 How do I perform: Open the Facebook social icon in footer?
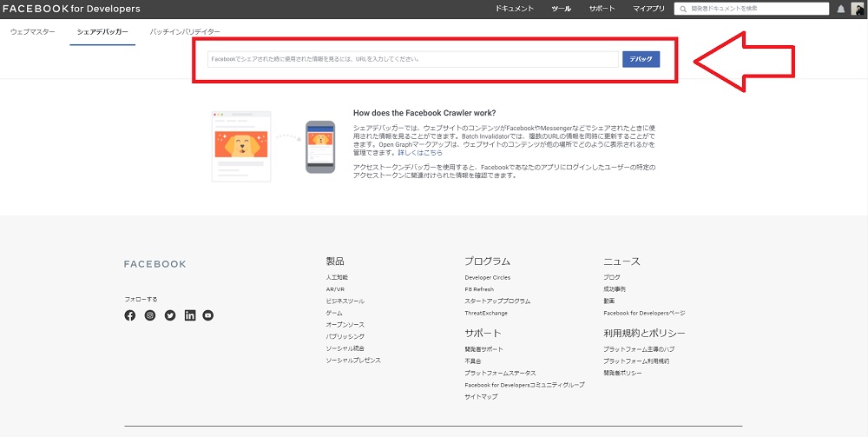pyautogui.click(x=130, y=315)
